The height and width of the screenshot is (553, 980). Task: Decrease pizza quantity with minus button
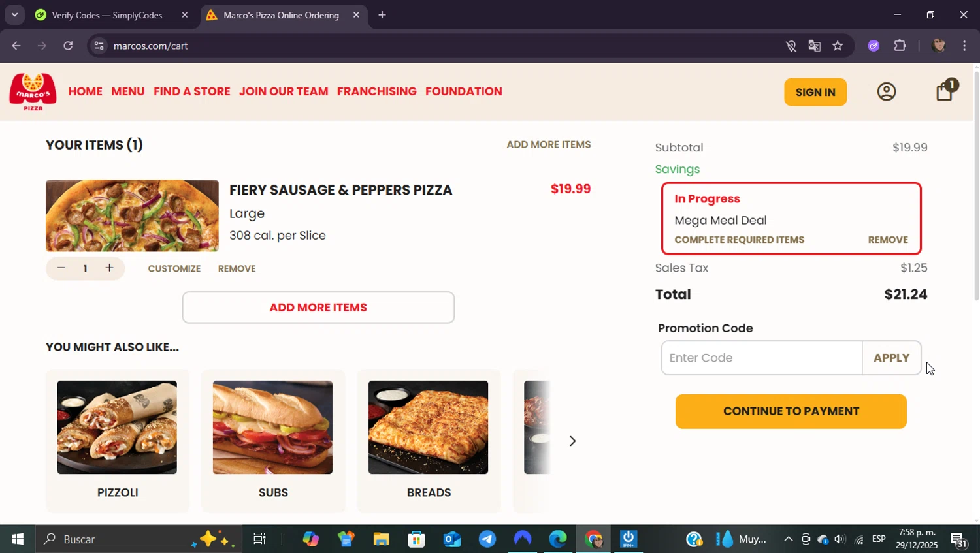61,268
